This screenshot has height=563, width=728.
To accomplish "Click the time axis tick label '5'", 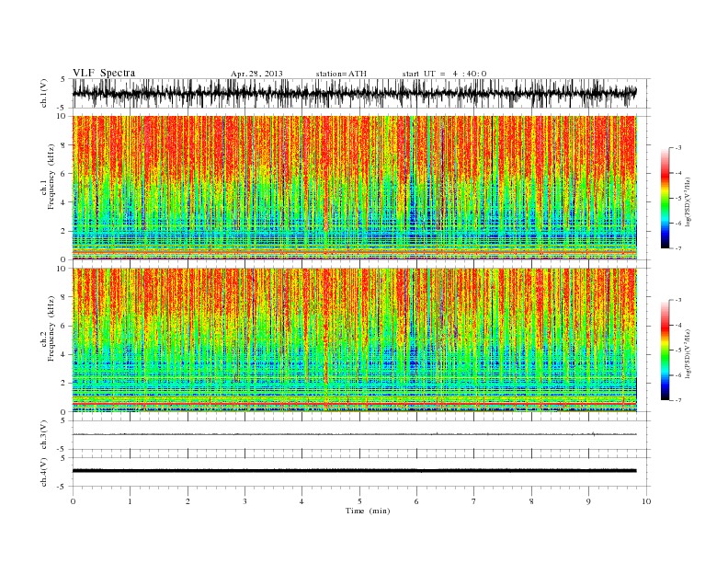I will tap(359, 501).
